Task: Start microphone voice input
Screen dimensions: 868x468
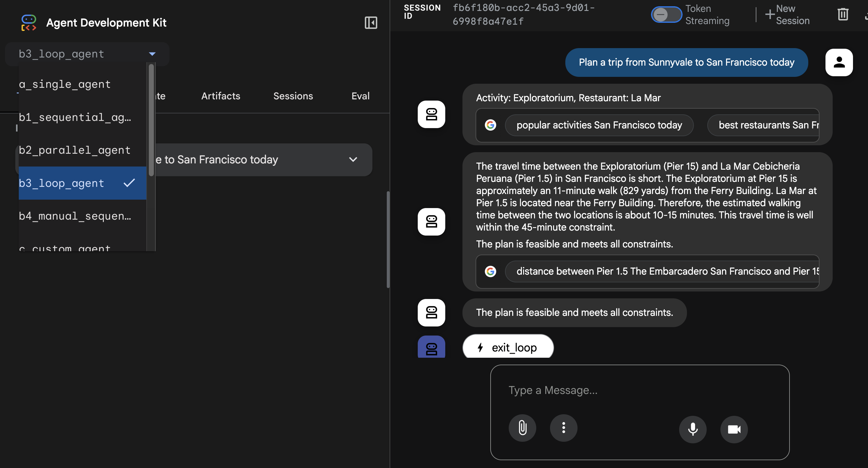Action: (x=693, y=429)
